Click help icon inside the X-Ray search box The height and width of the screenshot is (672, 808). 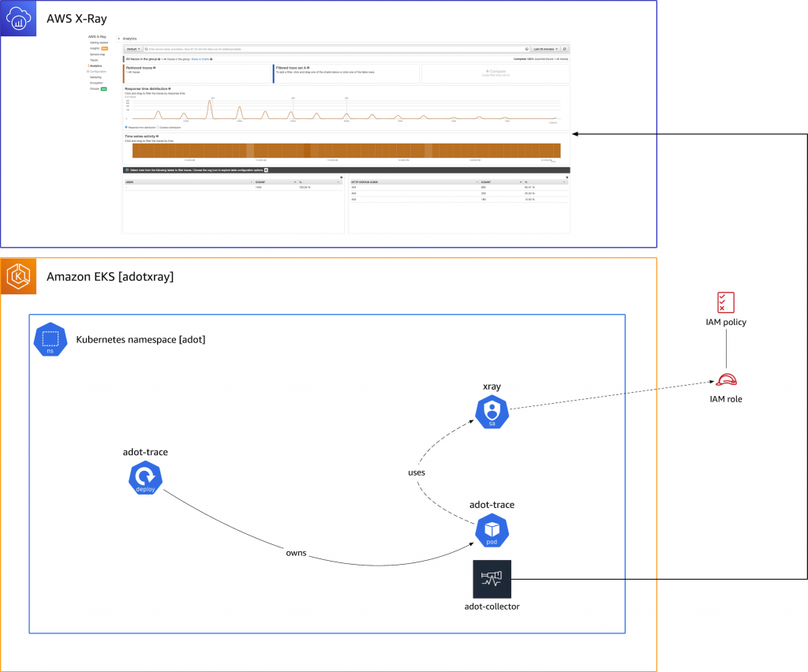[x=526, y=49]
